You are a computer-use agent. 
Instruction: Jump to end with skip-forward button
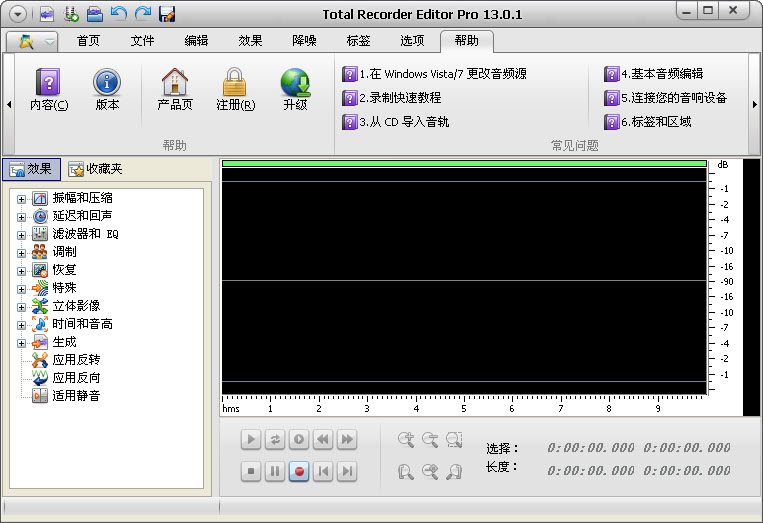347,471
